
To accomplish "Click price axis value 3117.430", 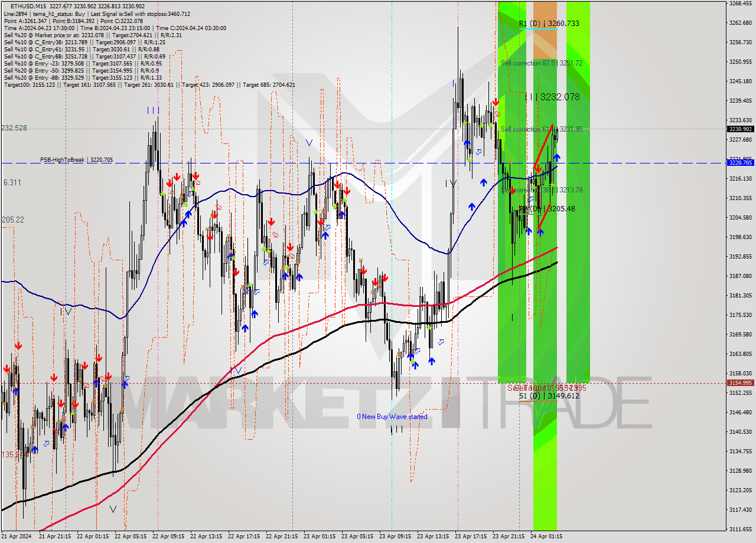I will point(740,509).
